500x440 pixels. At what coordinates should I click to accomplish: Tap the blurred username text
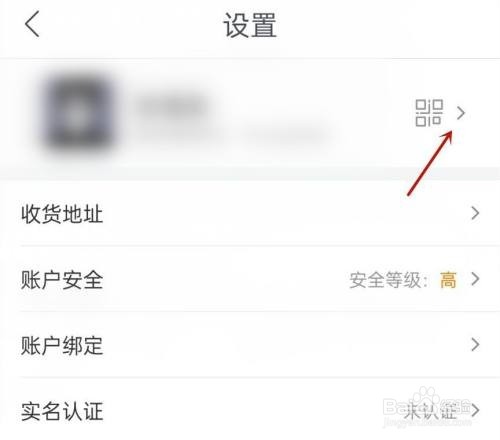[x=173, y=107]
